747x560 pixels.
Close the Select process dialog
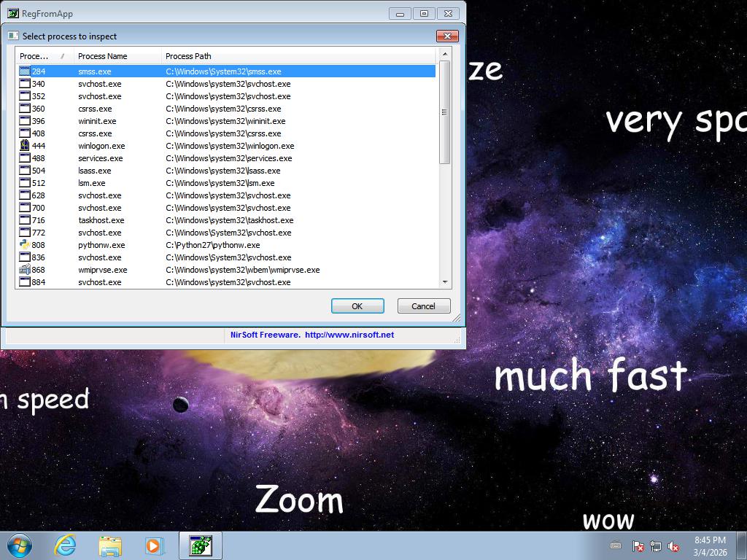click(x=446, y=36)
